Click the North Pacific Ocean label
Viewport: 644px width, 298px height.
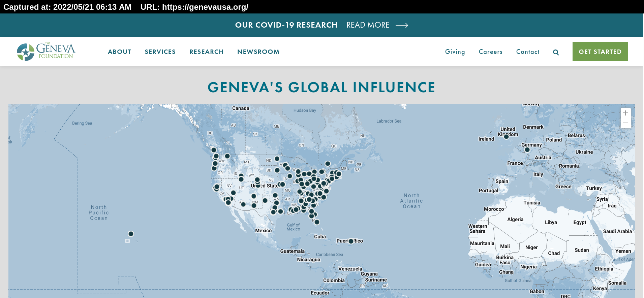tap(99, 213)
